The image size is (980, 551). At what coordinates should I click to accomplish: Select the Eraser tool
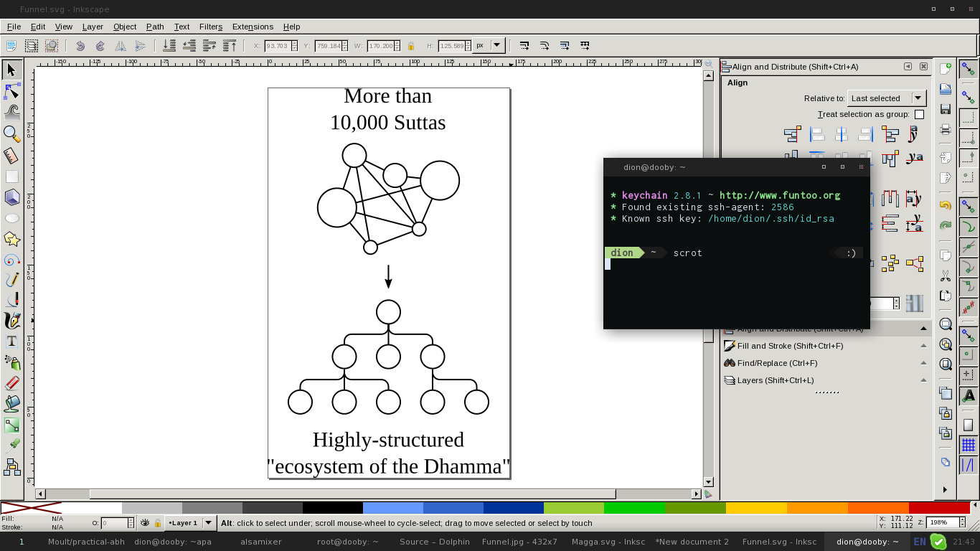11,383
